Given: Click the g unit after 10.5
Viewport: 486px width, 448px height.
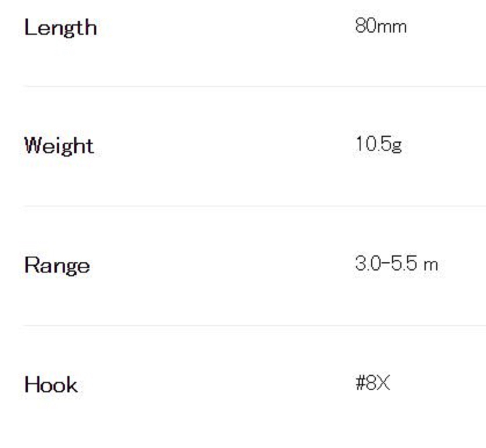Looking at the screenshot, I should click(397, 146).
